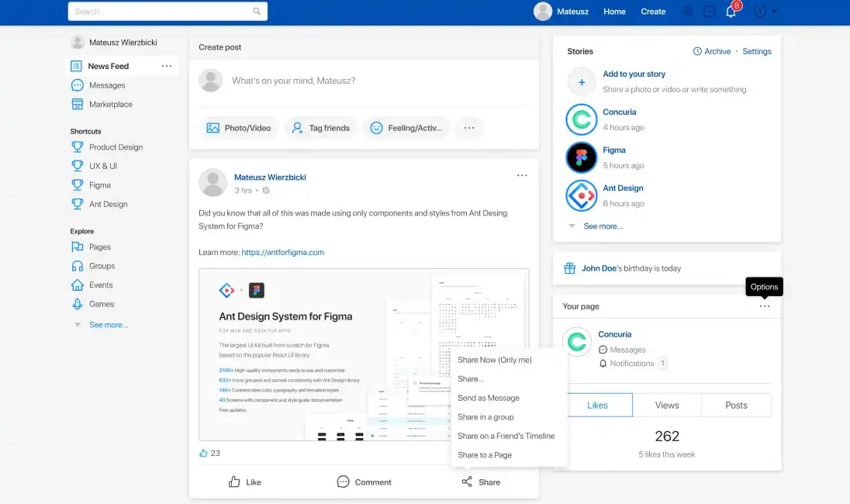Expand See more under Explore
Viewport: 850px width, 504px height.
[109, 325]
